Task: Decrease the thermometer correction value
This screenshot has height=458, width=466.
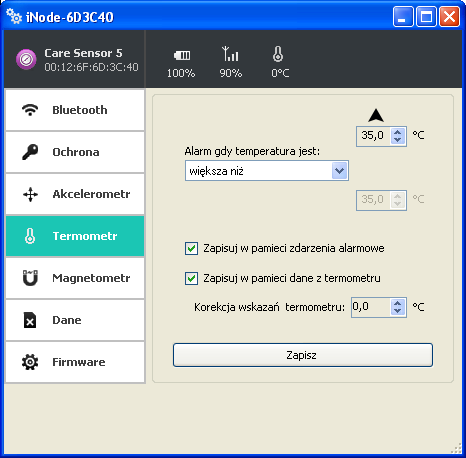Action: [398, 311]
